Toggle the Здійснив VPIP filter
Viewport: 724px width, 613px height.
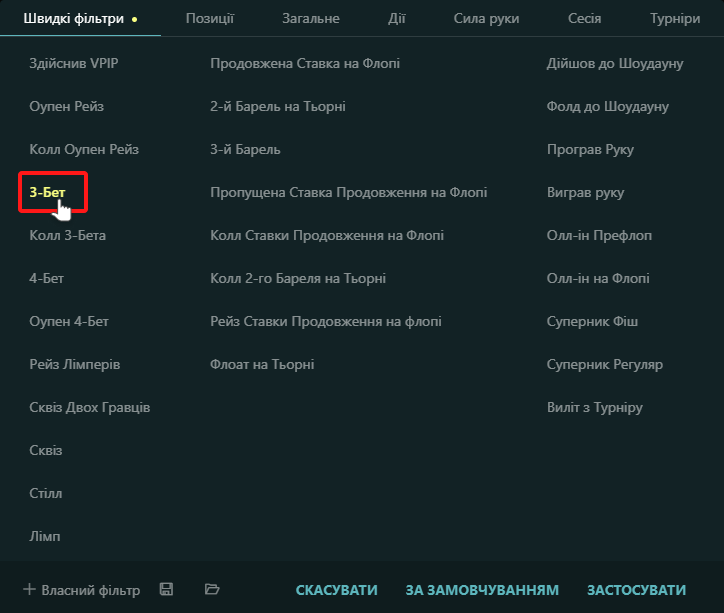pos(74,63)
